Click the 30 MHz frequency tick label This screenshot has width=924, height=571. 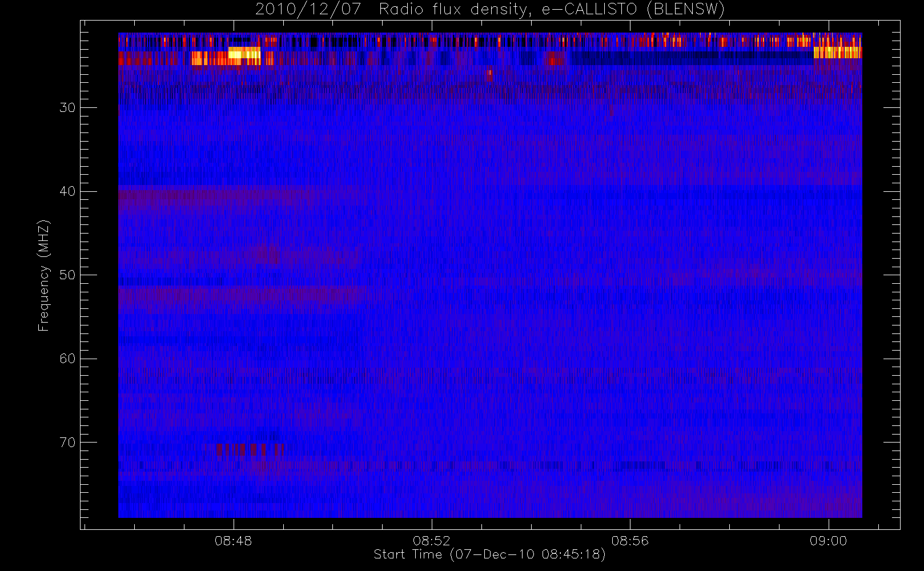click(67, 107)
